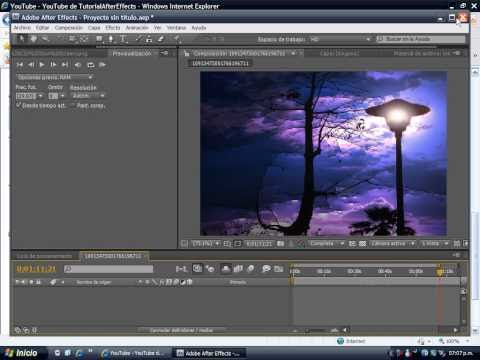Select the Brush tool
Screen dimensions: 480x360
click(x=138, y=39)
